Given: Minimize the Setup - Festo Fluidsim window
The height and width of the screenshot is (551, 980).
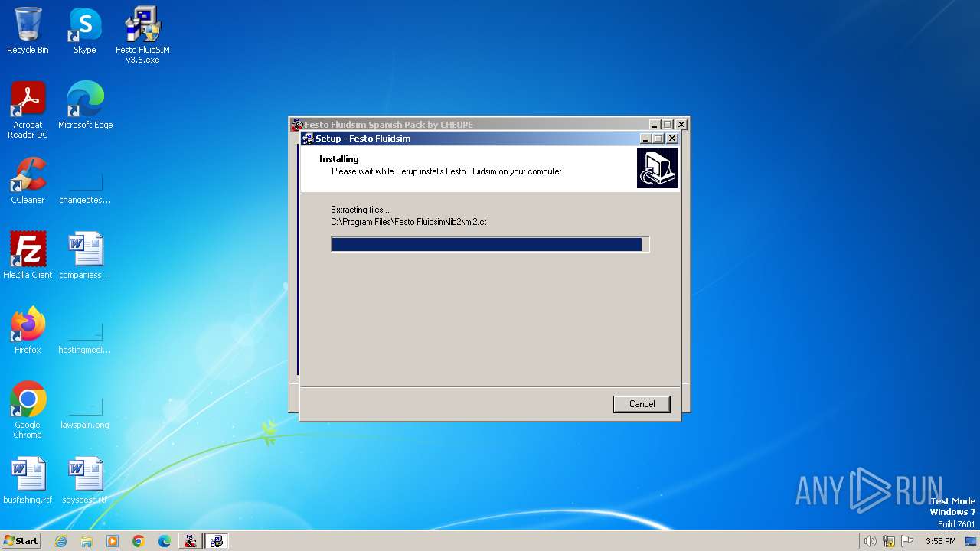Looking at the screenshot, I should [645, 139].
